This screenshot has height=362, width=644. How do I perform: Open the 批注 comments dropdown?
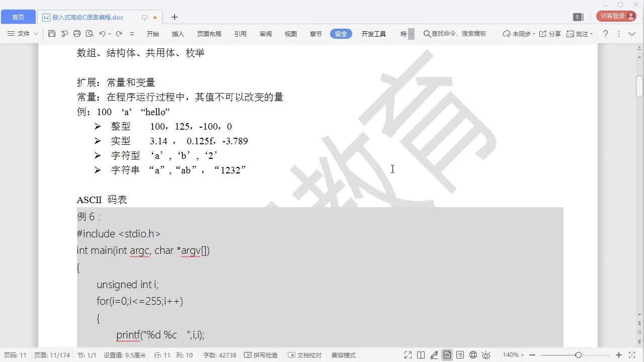pos(580,34)
